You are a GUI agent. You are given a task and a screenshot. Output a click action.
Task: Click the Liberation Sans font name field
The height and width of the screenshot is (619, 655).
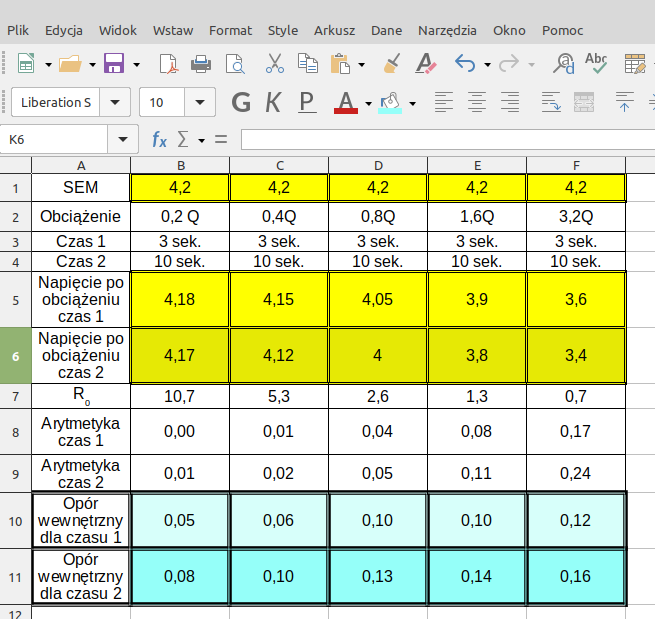point(56,102)
